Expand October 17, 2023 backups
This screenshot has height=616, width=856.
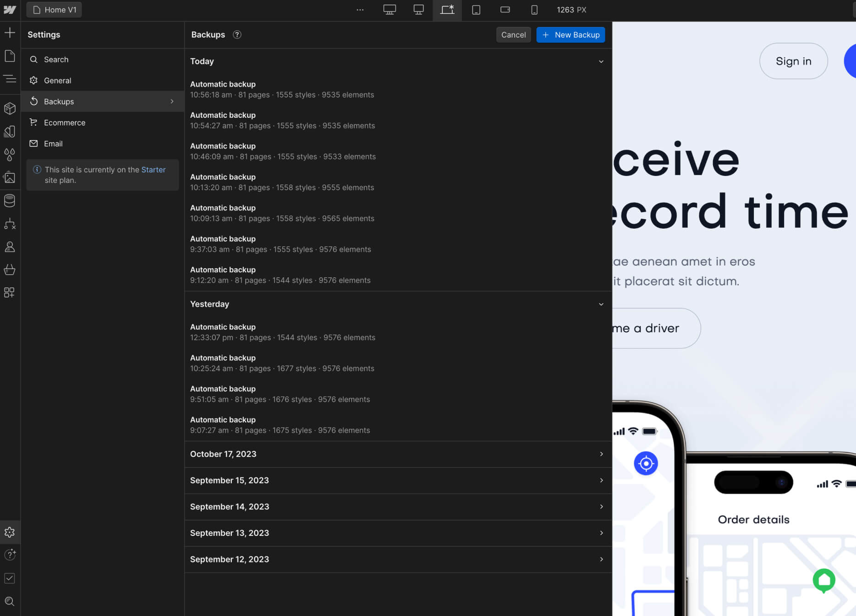(398, 454)
